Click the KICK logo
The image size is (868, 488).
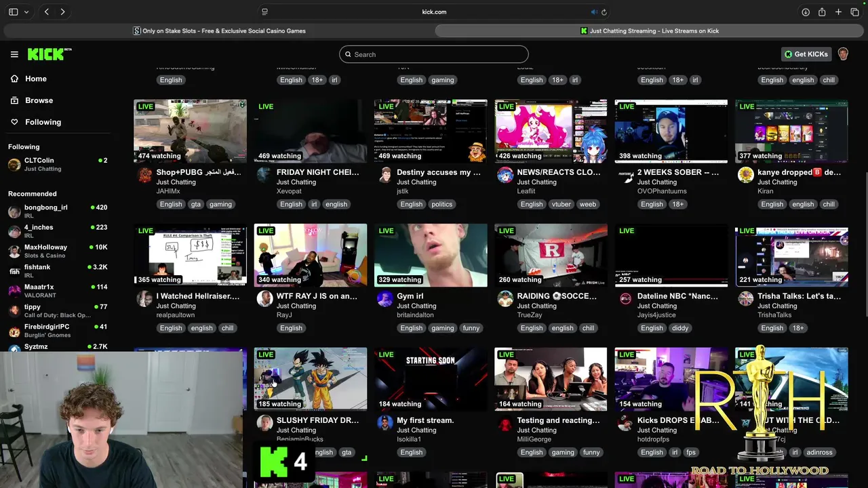pos(50,54)
